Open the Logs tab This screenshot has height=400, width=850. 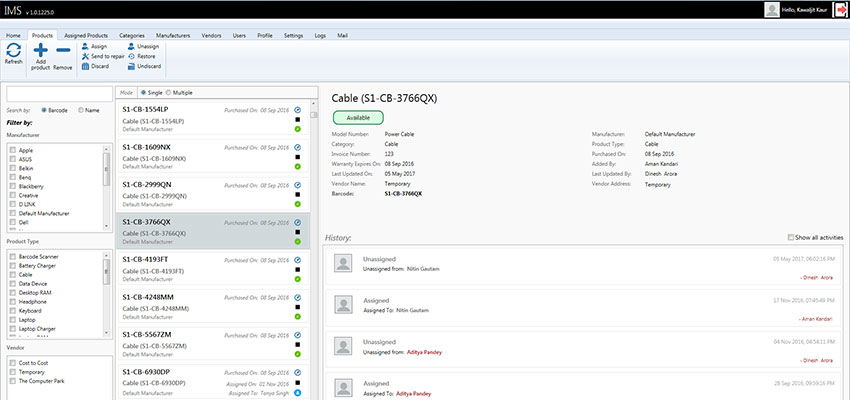pos(320,36)
